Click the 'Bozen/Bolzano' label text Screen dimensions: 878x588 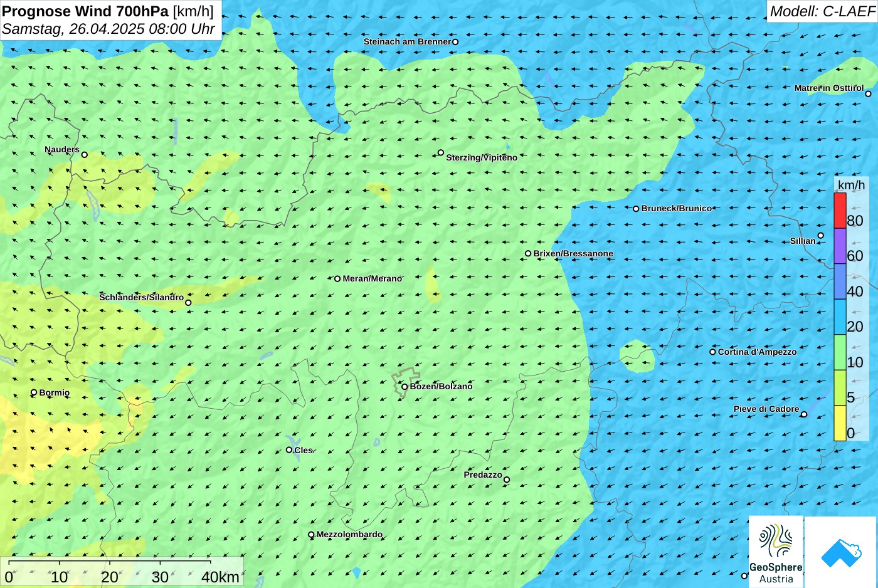[441, 387]
